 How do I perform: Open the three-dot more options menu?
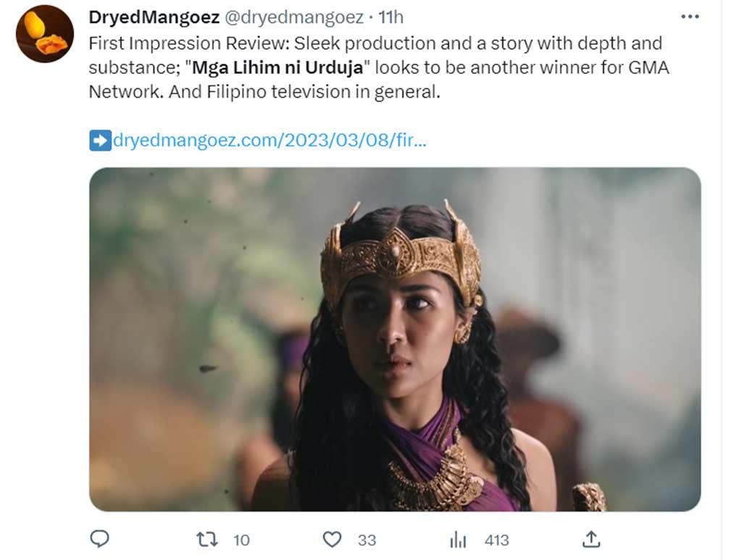click(x=690, y=16)
